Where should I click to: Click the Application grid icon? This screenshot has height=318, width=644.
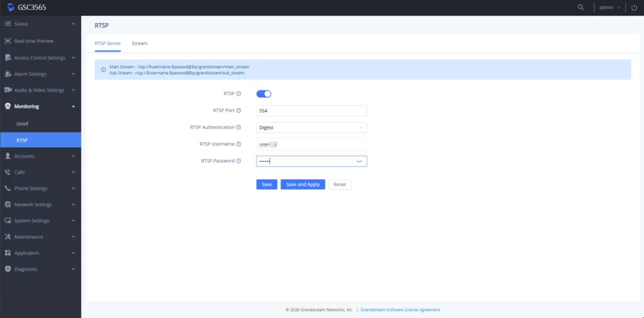tap(8, 253)
